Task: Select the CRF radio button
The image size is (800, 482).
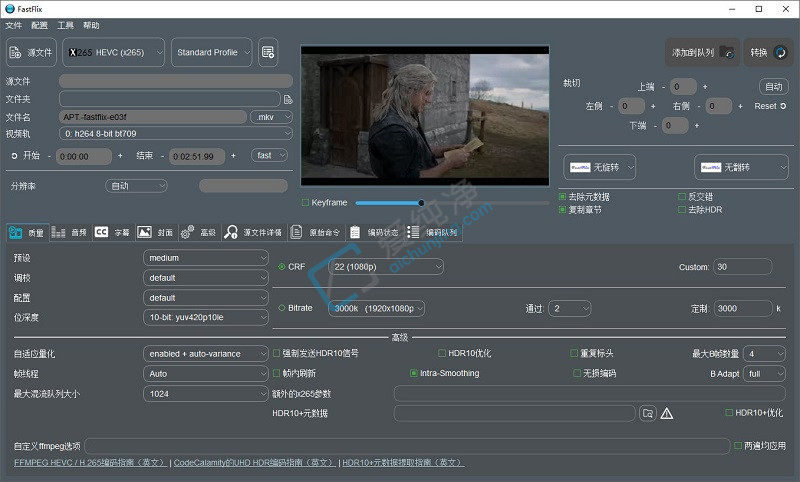Action: pos(282,267)
